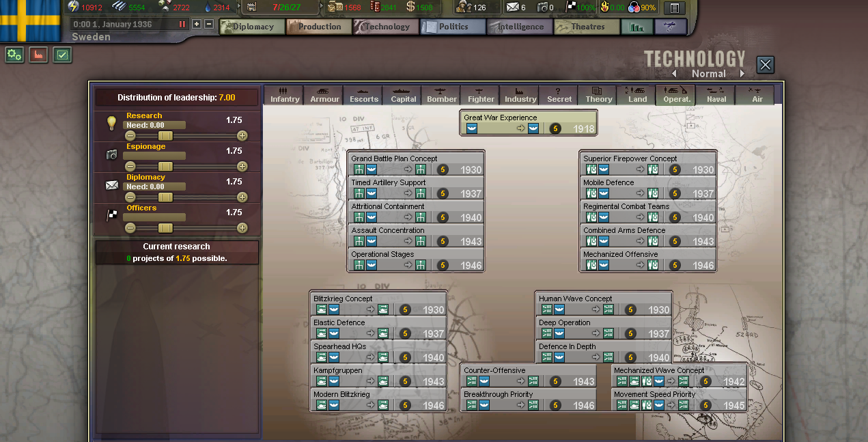Click the money dollar sign icon
The width and height of the screenshot is (868, 442).
tap(410, 7)
